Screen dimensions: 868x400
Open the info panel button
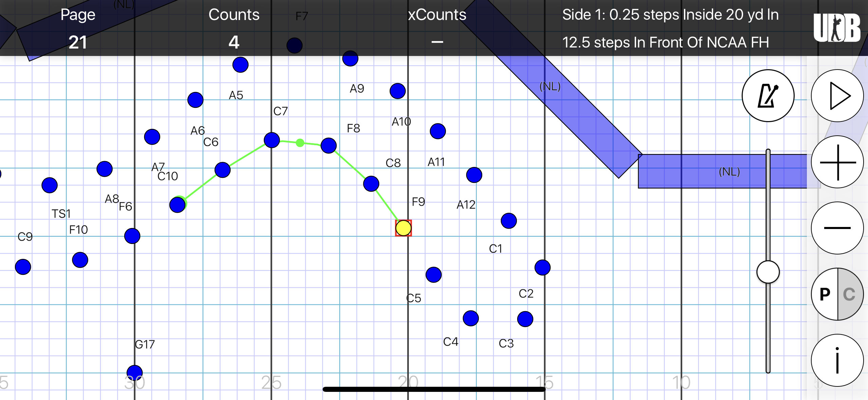click(837, 360)
